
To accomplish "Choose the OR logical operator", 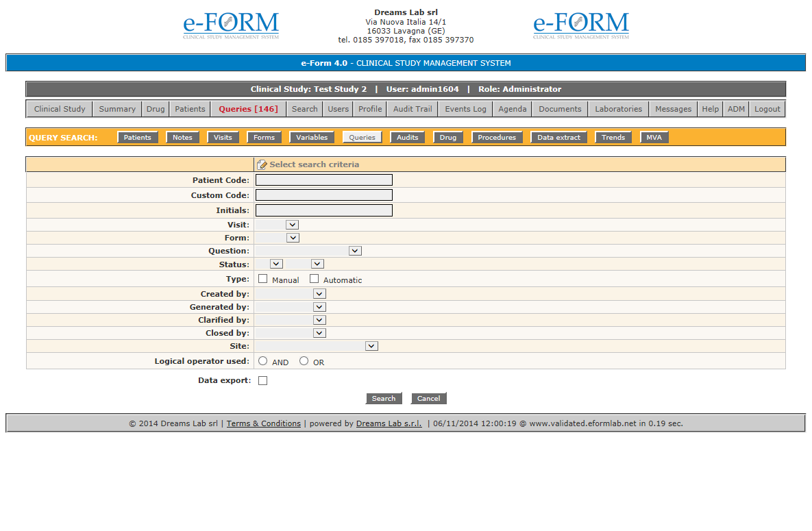I will click(x=304, y=361).
